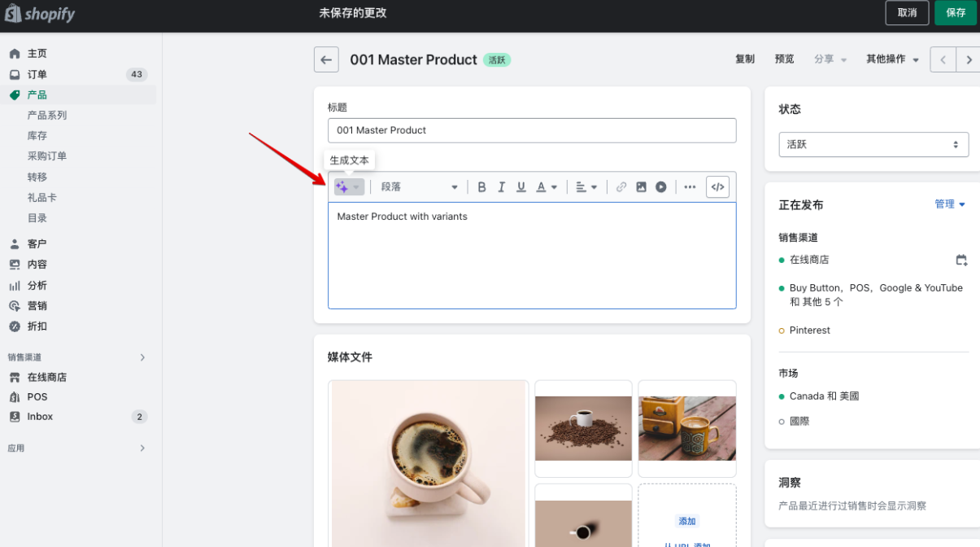Click the AI generate text sparkle icon
Viewport: 980px width, 547px height.
tap(343, 187)
